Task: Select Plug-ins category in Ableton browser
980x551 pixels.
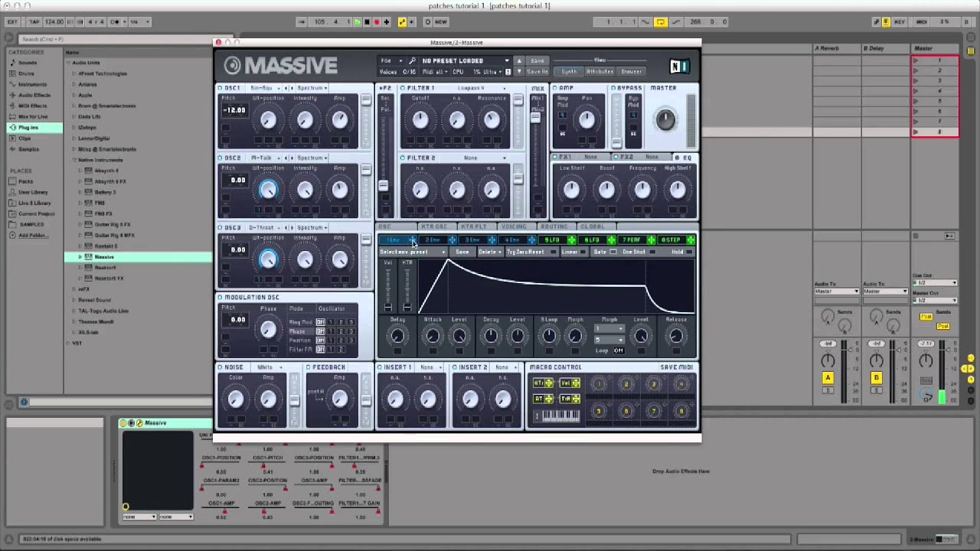Action: 34,128
